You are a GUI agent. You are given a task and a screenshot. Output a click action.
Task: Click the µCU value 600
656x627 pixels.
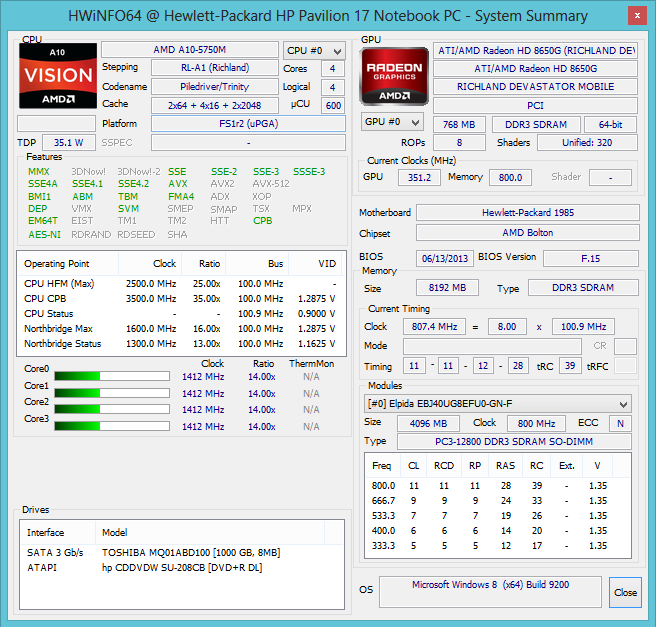[x=333, y=105]
